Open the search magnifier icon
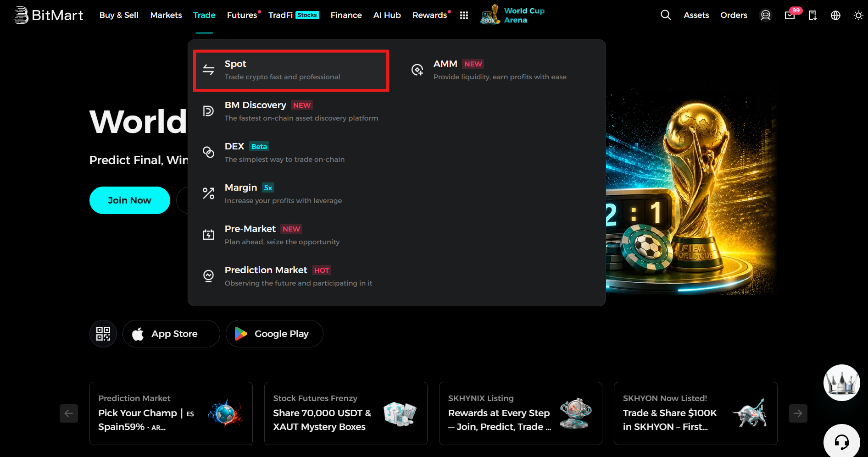The image size is (868, 457). [666, 15]
